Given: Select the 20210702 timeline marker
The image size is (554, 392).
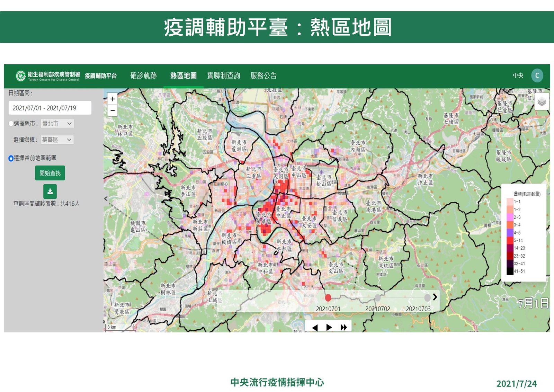Looking at the screenshot, I should [x=377, y=298].
